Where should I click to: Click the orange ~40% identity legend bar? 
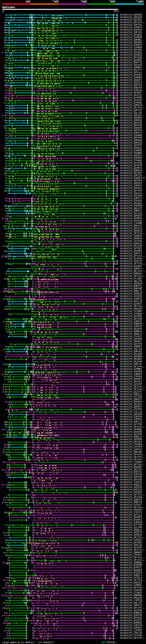(x=45, y=4)
